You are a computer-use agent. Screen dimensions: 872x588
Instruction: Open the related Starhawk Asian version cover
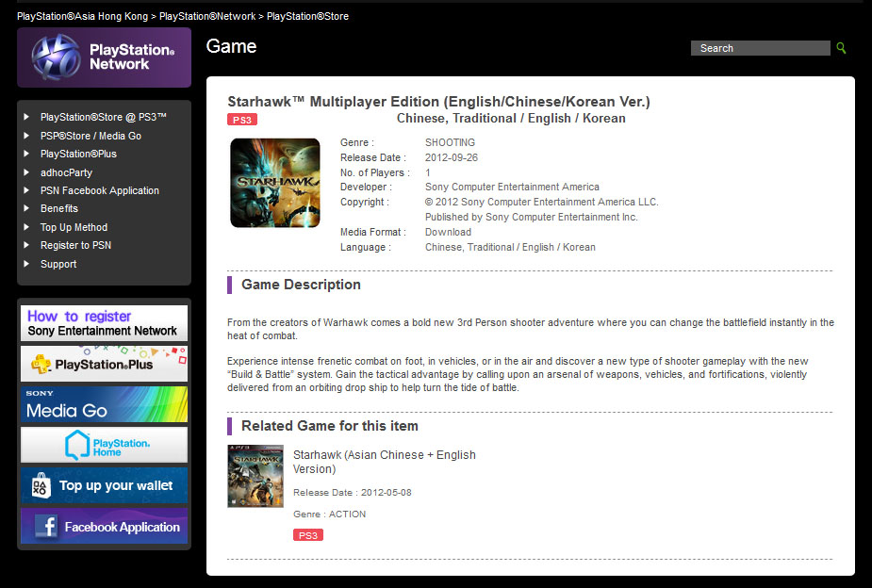coord(255,476)
